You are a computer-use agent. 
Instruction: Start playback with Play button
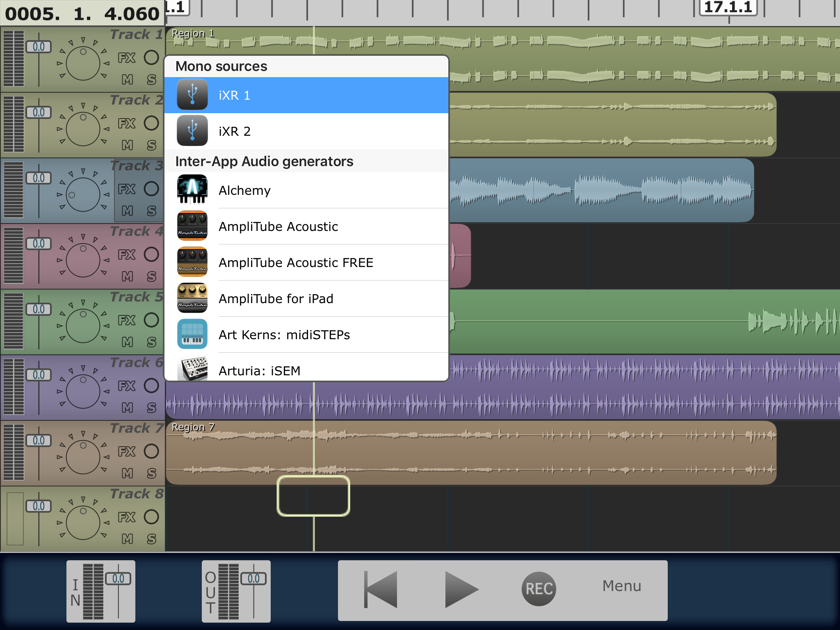point(462,589)
